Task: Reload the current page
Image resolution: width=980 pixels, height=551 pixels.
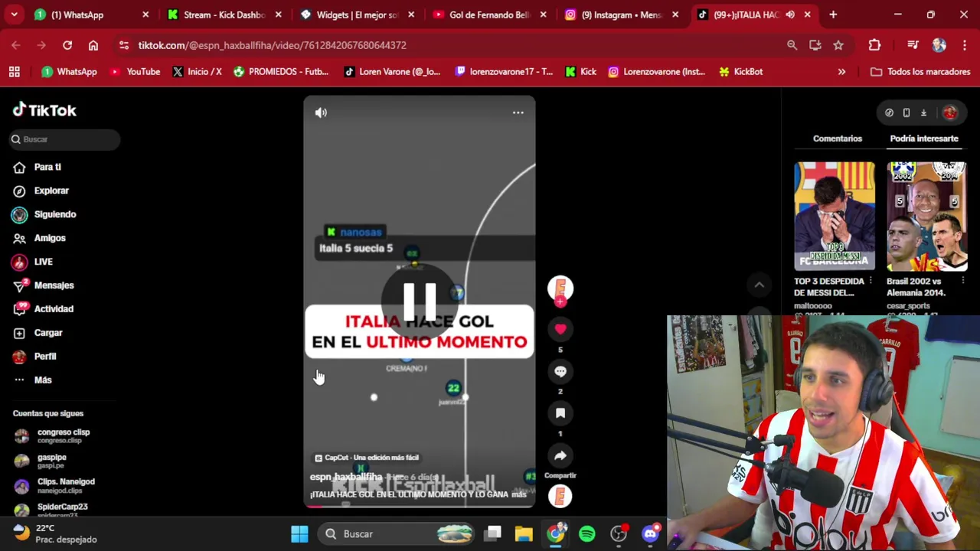Action: tap(67, 45)
